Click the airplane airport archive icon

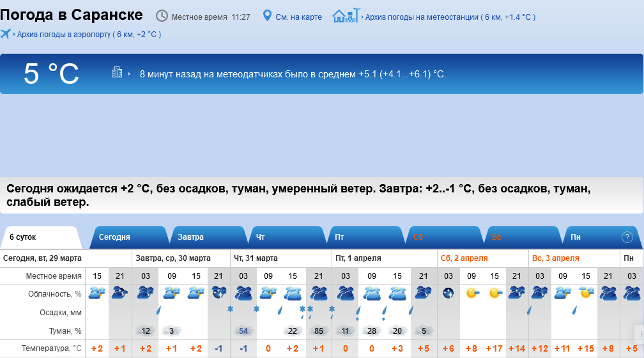point(6,34)
